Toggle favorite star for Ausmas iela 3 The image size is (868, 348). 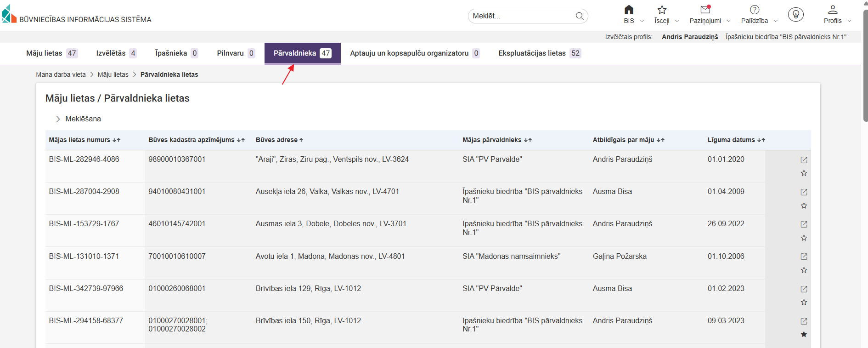(804, 238)
